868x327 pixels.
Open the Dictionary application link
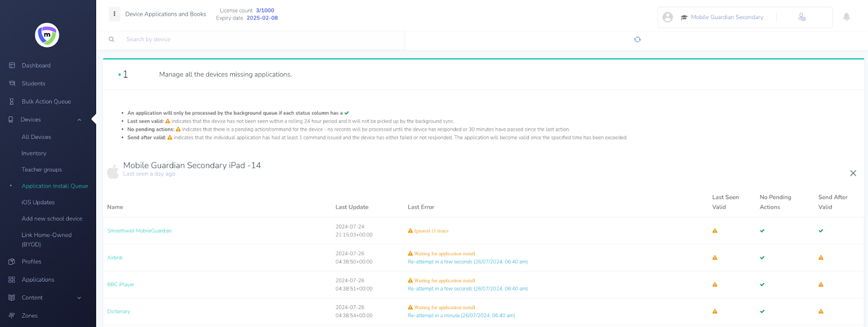119,311
